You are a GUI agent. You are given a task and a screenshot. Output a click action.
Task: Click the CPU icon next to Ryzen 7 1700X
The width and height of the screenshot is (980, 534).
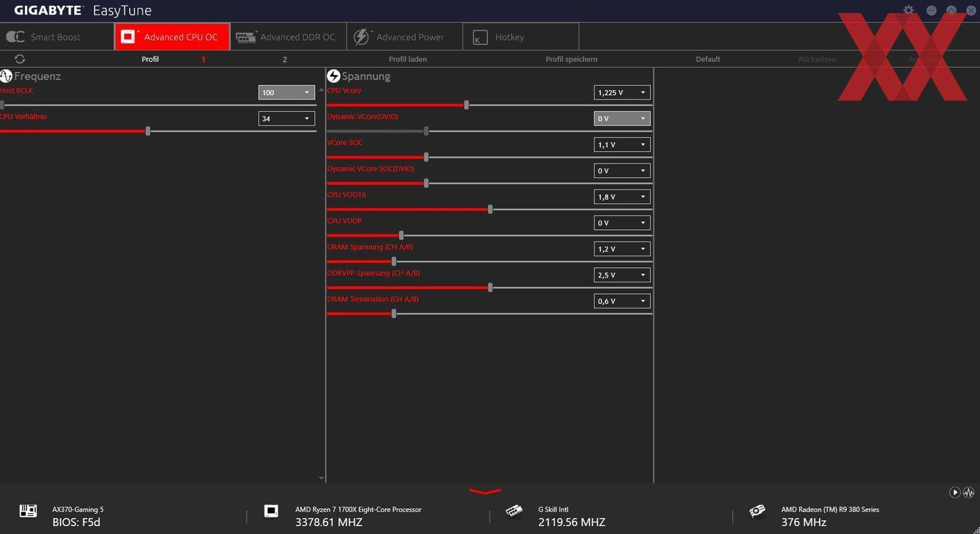271,511
